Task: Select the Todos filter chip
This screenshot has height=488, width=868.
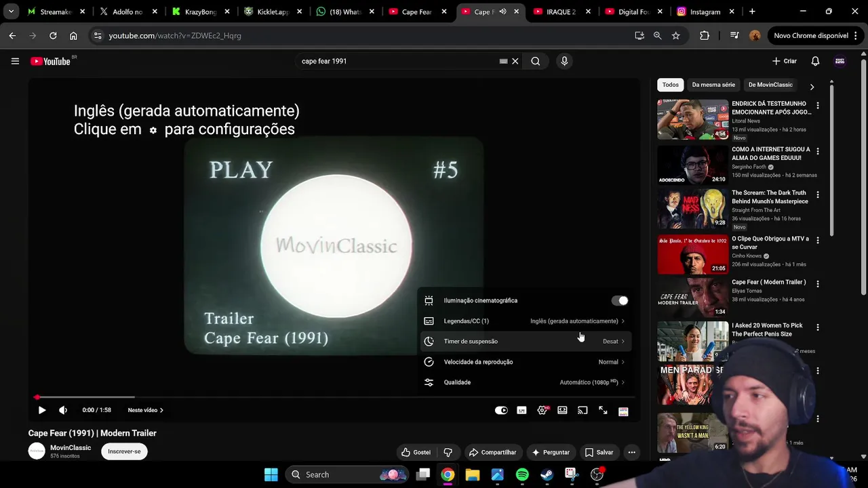Action: (671, 85)
